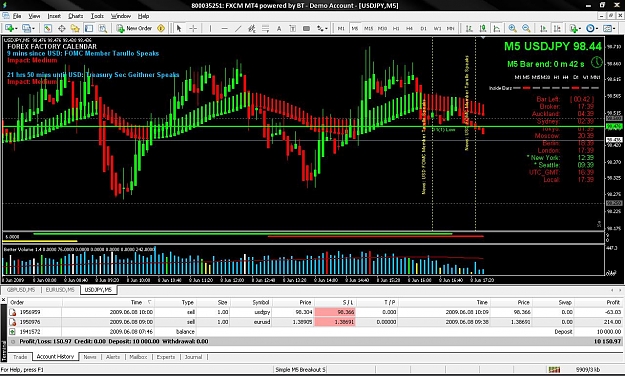Click the yellow Expert Advisors diamond icon

[x=161, y=28]
